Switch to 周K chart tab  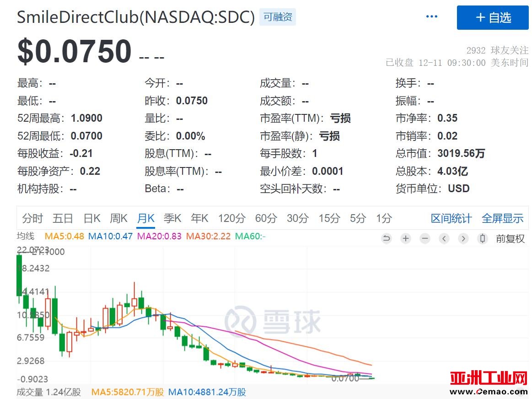pos(119,218)
